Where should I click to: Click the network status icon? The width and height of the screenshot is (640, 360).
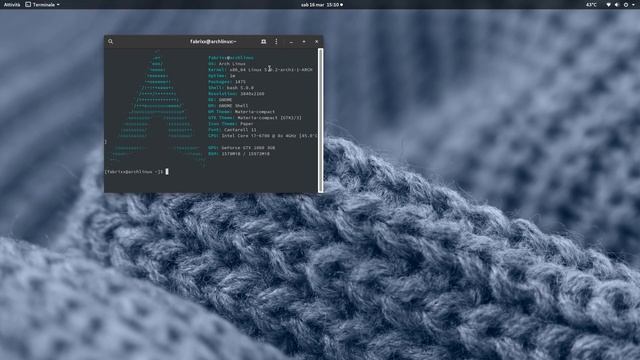609,5
